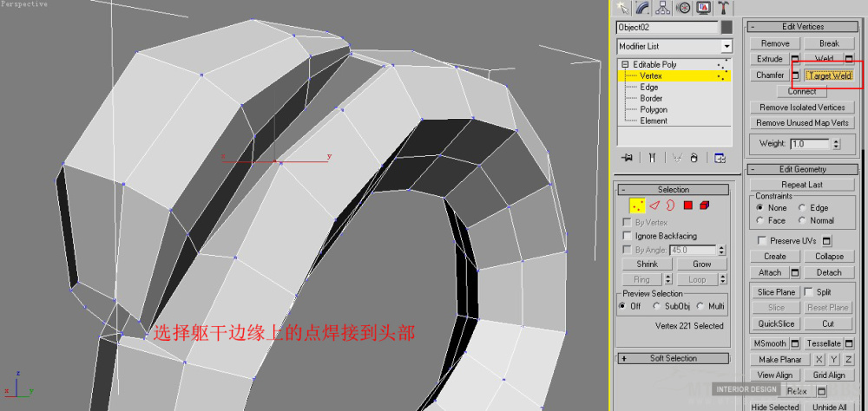Viewport: 868px width, 411px height.
Task: Check the Preserve UVs option
Action: (762, 240)
